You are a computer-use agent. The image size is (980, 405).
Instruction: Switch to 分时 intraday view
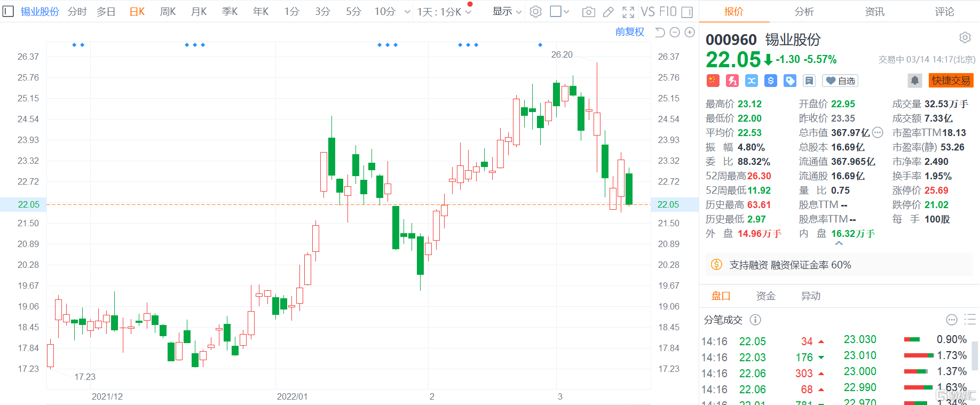point(77,12)
